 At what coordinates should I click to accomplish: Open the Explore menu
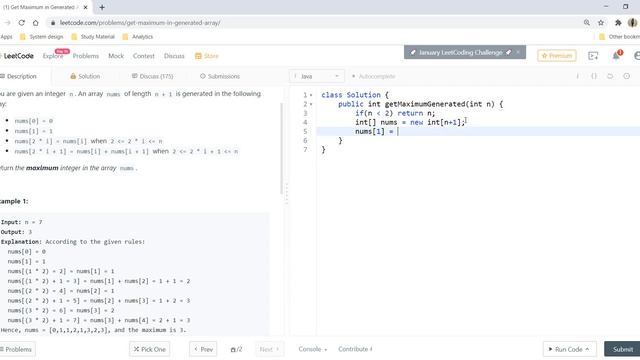click(x=53, y=56)
